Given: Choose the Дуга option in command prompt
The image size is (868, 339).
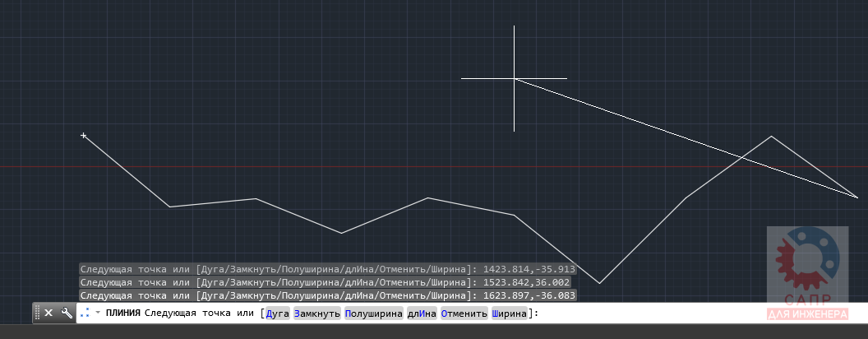Looking at the screenshot, I should point(278,313).
